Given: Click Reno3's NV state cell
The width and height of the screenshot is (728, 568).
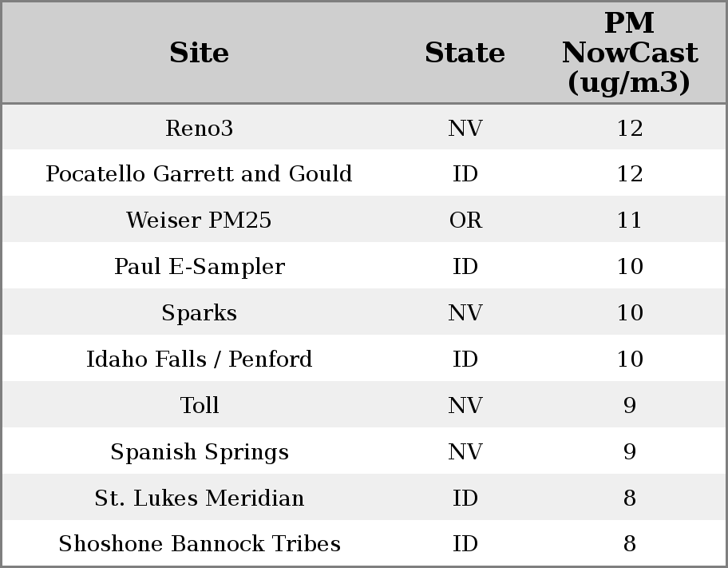Looking at the screenshot, I should coord(465,128).
